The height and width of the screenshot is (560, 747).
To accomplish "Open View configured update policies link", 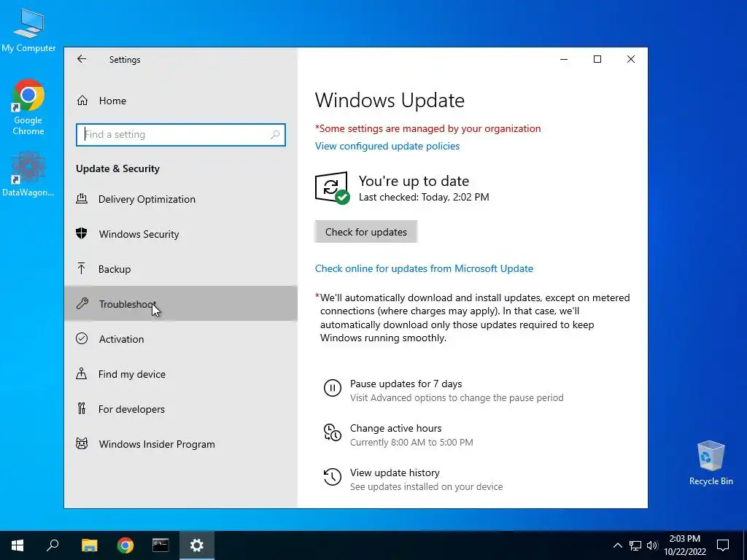I will (387, 146).
